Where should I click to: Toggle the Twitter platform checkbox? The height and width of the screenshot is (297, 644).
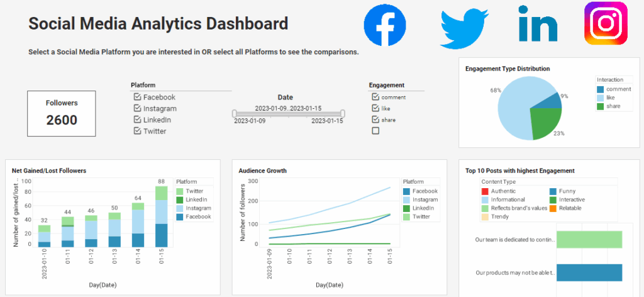(138, 132)
